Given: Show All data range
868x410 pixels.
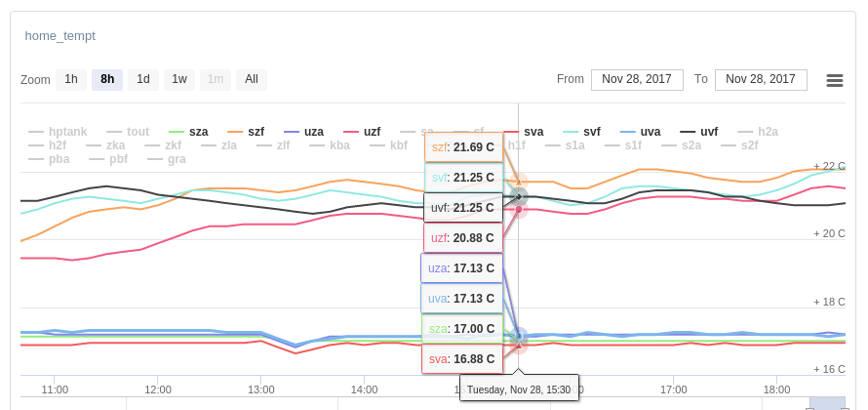Looking at the screenshot, I should click(252, 79).
